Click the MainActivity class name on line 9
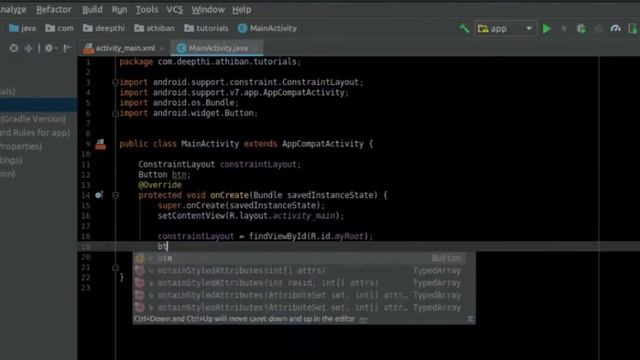Screen dimensions: 640x360 pos(210,144)
